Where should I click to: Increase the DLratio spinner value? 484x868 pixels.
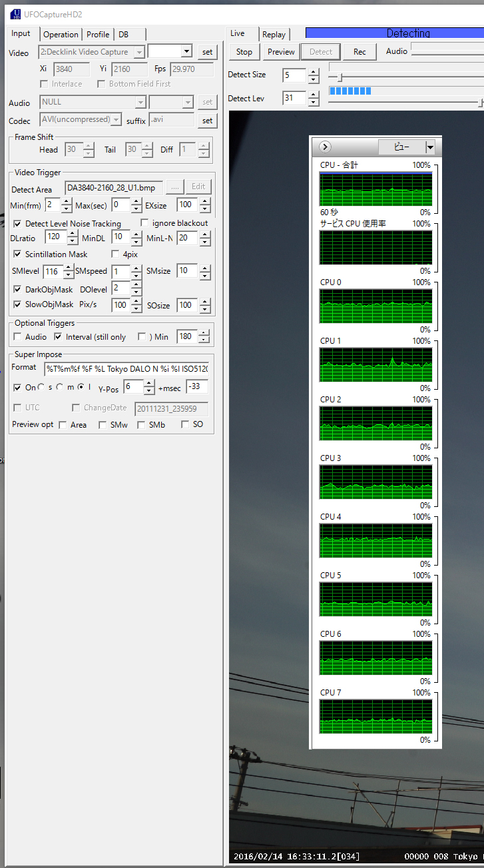pos(73,234)
